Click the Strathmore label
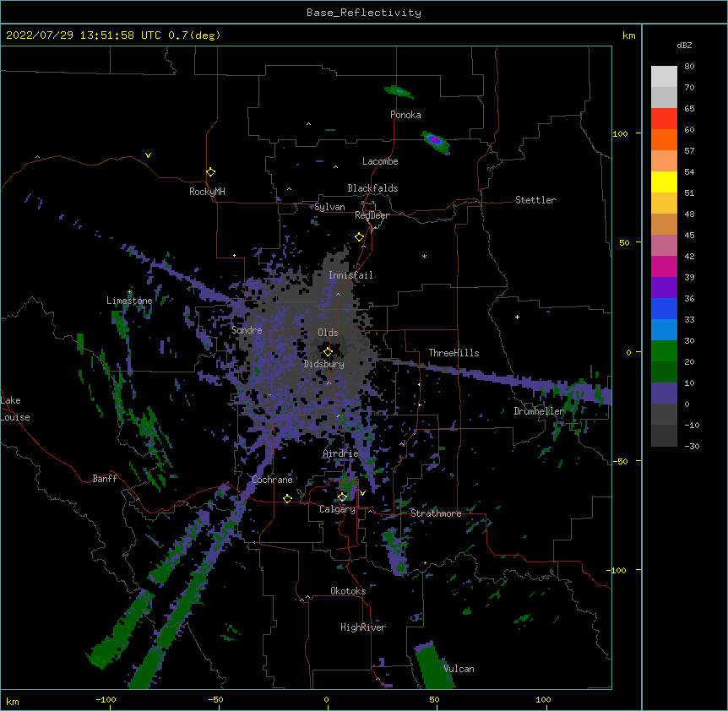Image resolution: width=728 pixels, height=711 pixels. click(436, 513)
